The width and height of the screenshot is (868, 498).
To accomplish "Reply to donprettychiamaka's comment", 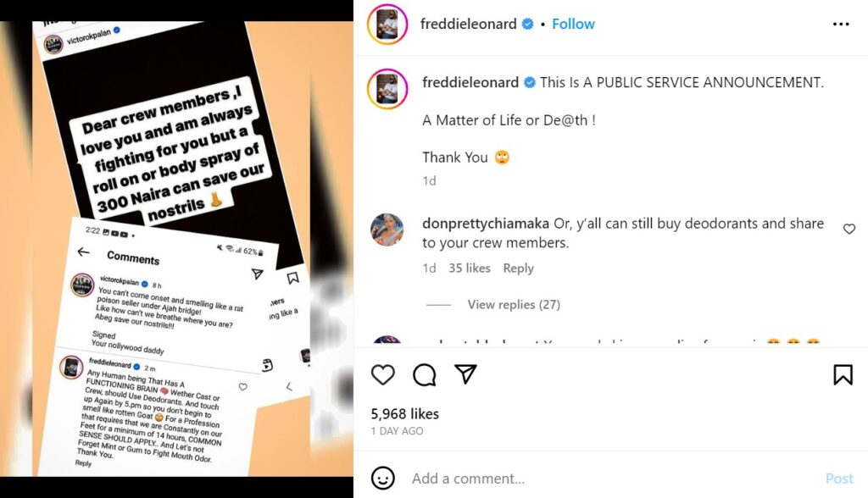I will pyautogui.click(x=518, y=268).
